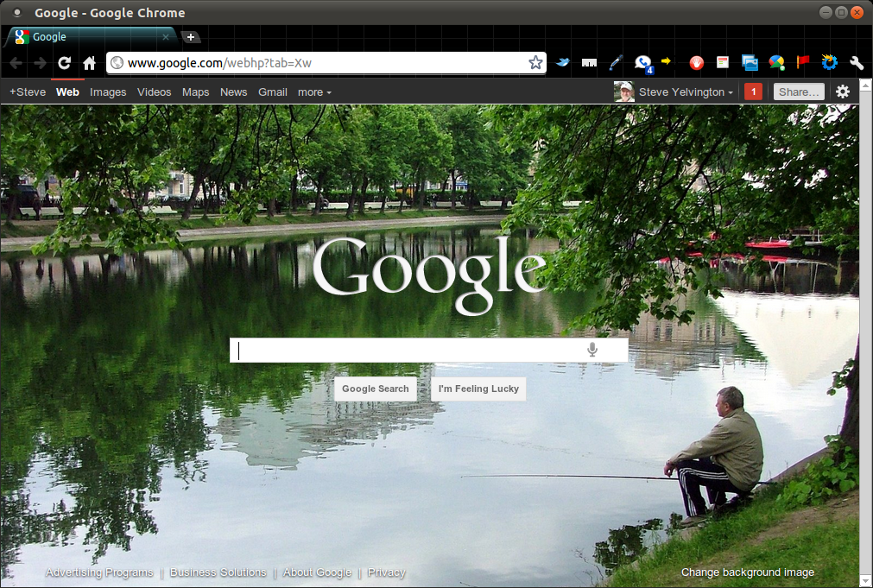The image size is (873, 588).
Task: Click the I'm Feeling Lucky button
Action: coord(478,389)
